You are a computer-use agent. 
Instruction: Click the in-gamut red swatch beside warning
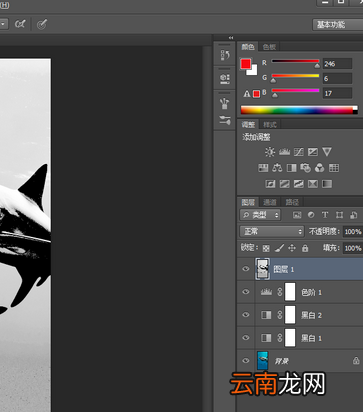click(256, 94)
